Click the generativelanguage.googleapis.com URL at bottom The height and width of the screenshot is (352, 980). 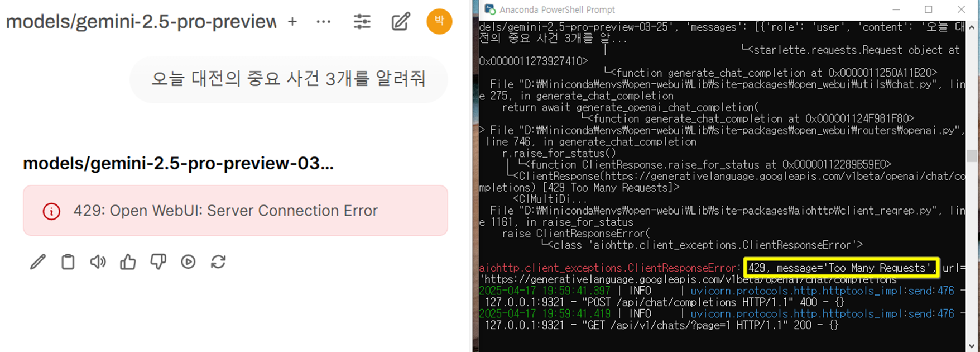(x=688, y=279)
